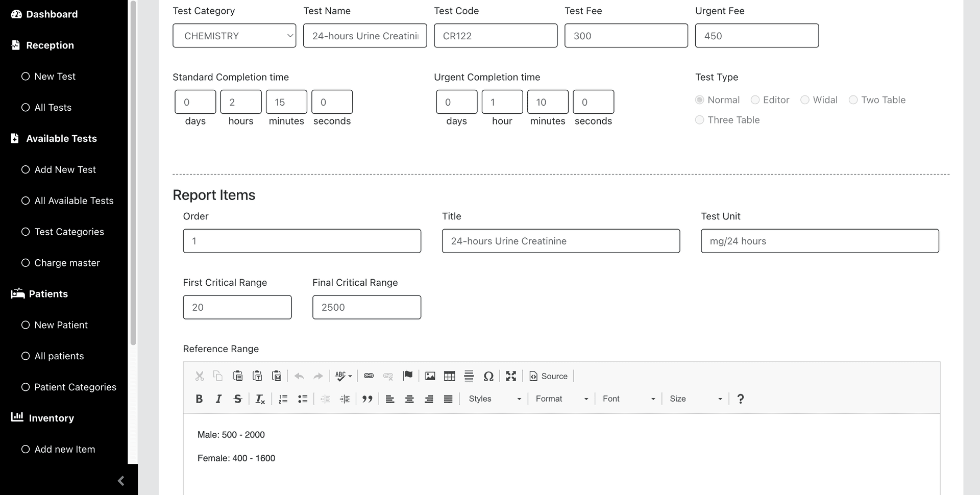Open the spell check ABC tool
This screenshot has width=980, height=495.
click(x=344, y=376)
